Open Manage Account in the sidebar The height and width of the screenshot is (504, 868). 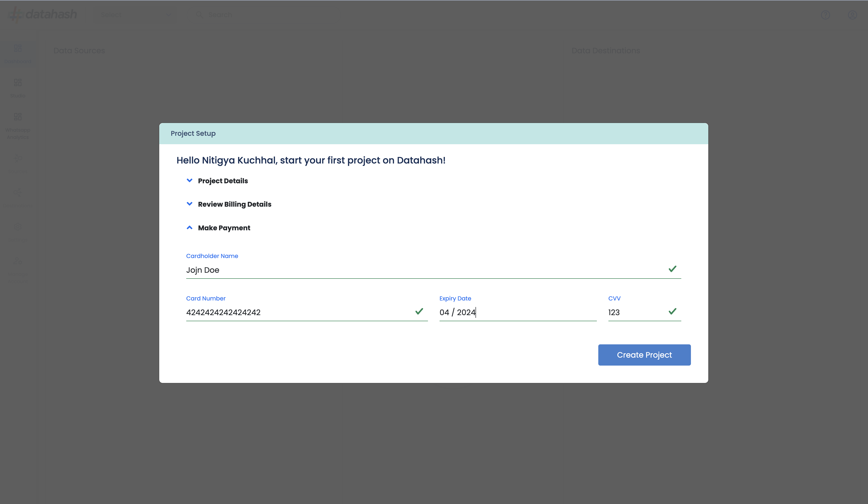(18, 270)
